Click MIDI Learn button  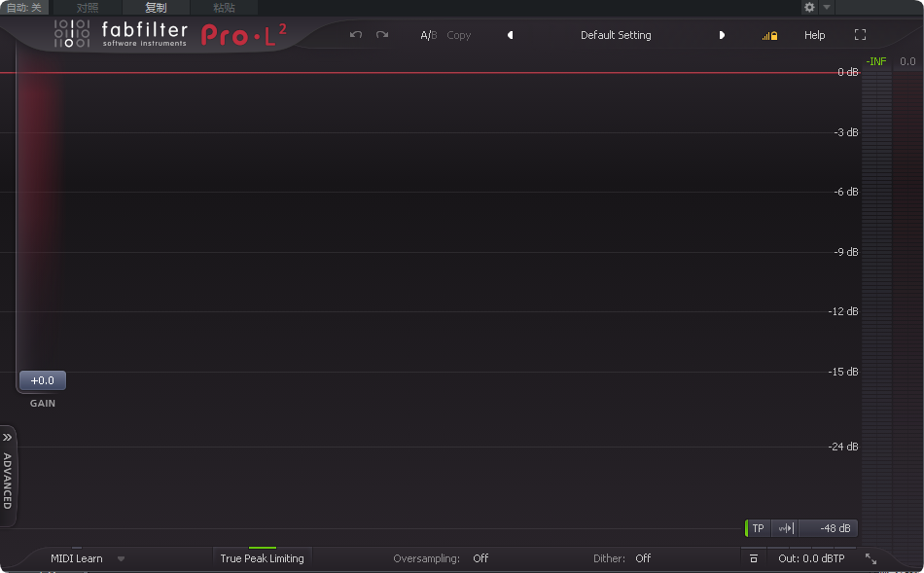pyautogui.click(x=77, y=558)
